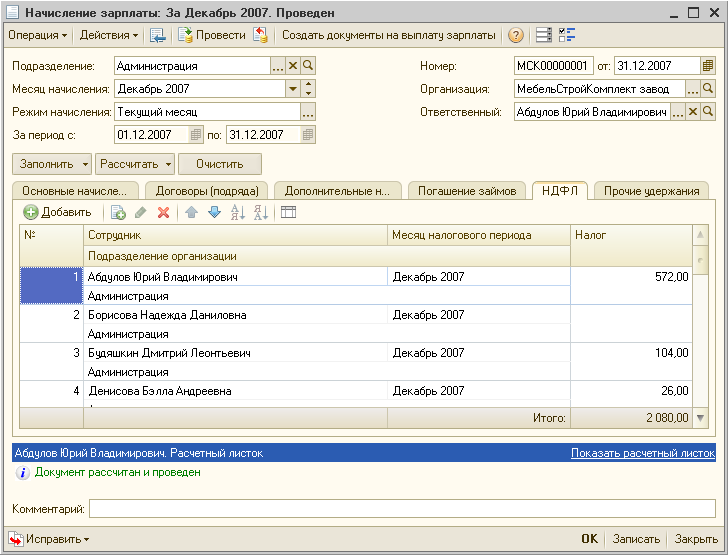
Task: Click the tax value 104,00
Action: click(x=671, y=353)
